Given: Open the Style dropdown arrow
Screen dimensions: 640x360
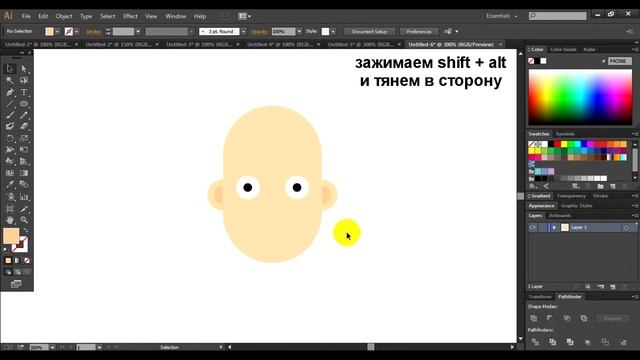Looking at the screenshot, I should tap(333, 31).
